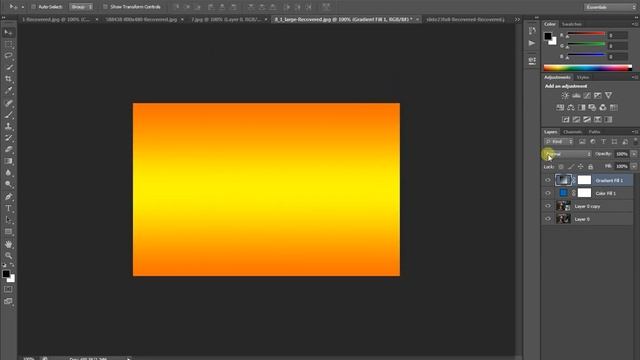Switch to the Swatches tab

(571, 24)
